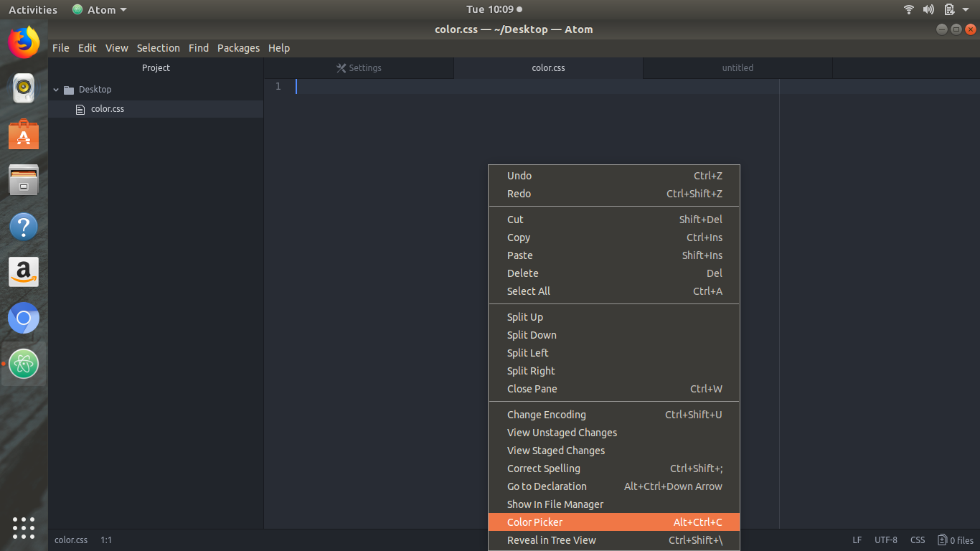
Task: Choose Select All in context menu
Action: [614, 291]
